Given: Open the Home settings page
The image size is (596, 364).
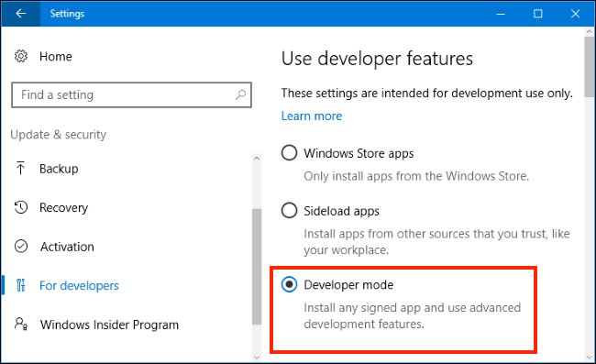Looking at the screenshot, I should [56, 56].
